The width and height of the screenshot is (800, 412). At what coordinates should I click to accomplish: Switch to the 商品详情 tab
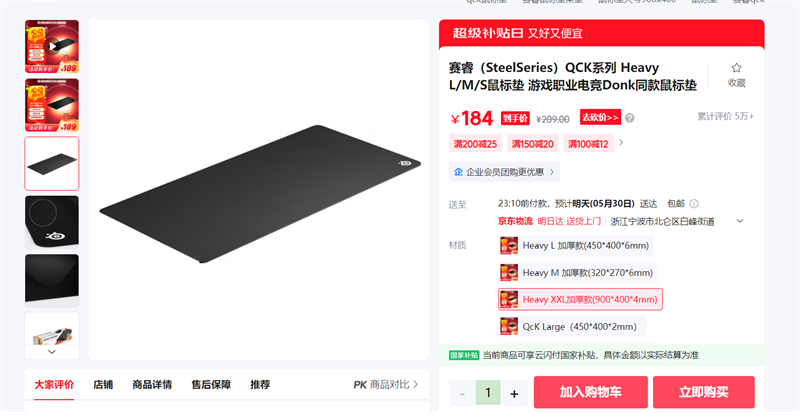(152, 384)
